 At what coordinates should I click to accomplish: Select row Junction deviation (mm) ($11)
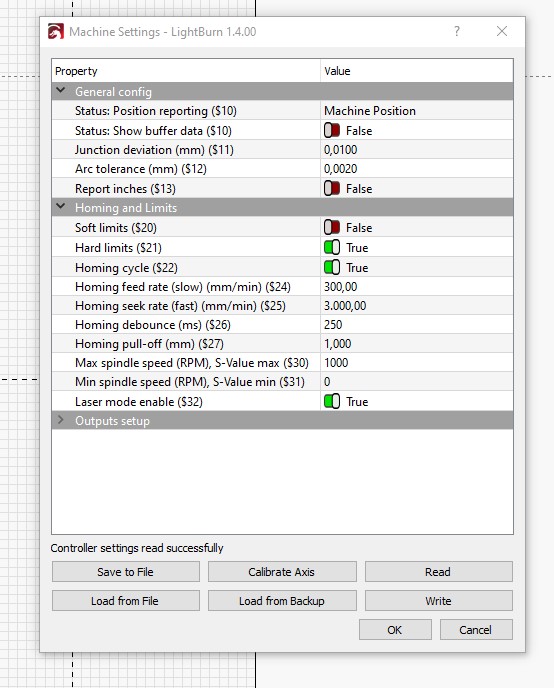(282, 150)
